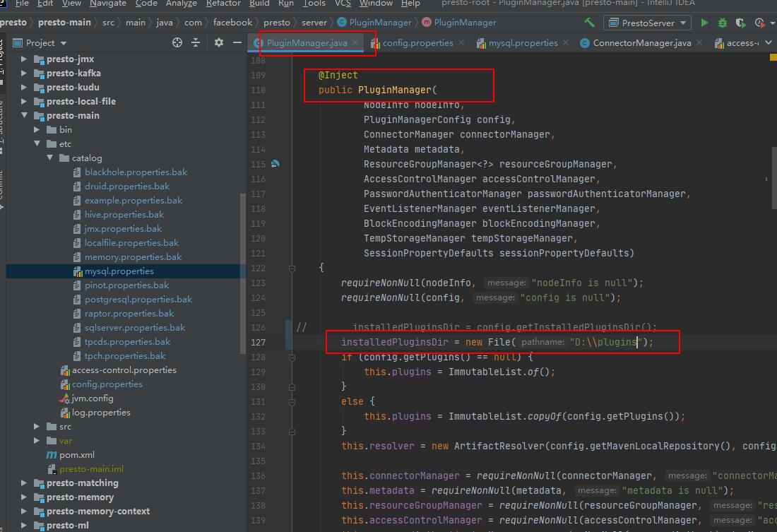Select presto-main.iml file
This screenshot has width=777, height=532.
[91, 469]
